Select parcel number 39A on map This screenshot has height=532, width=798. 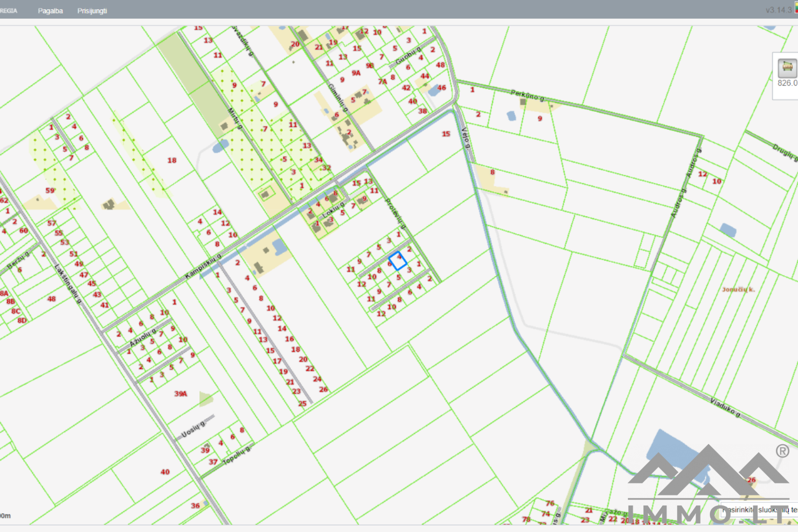pos(180,394)
